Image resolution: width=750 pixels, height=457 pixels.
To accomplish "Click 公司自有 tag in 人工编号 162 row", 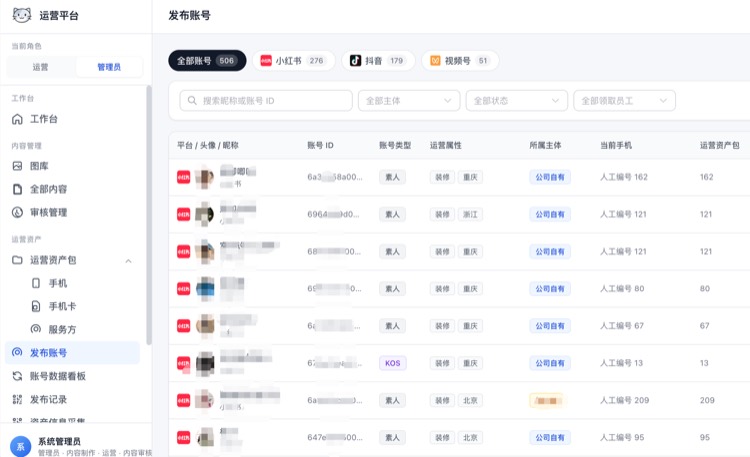I will (x=550, y=177).
